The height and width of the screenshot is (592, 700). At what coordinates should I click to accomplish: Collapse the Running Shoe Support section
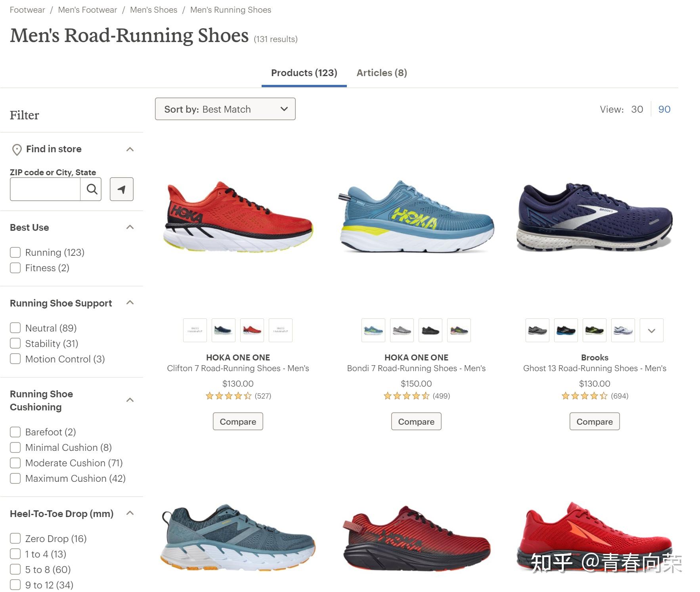coord(130,303)
